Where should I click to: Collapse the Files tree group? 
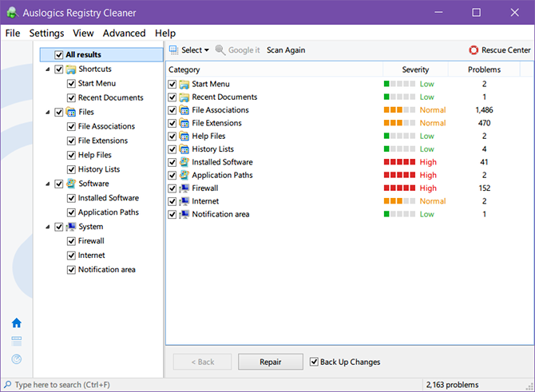48,113
